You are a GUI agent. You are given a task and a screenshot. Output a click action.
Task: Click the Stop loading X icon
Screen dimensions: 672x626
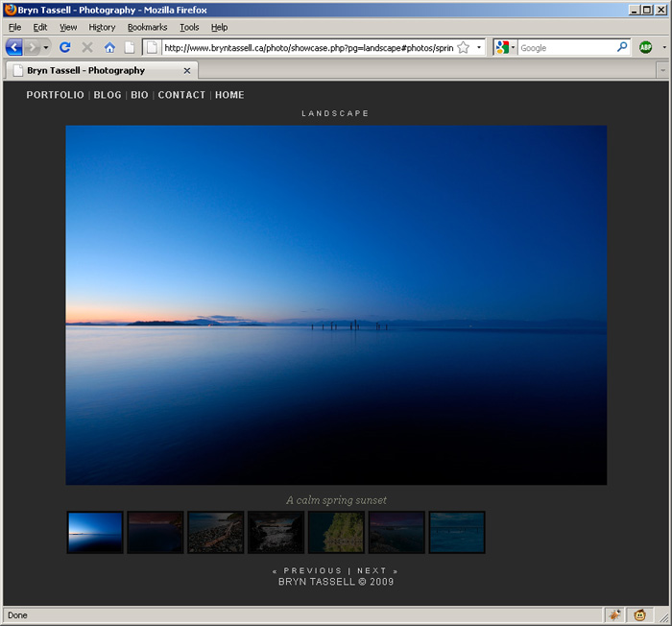[87, 47]
